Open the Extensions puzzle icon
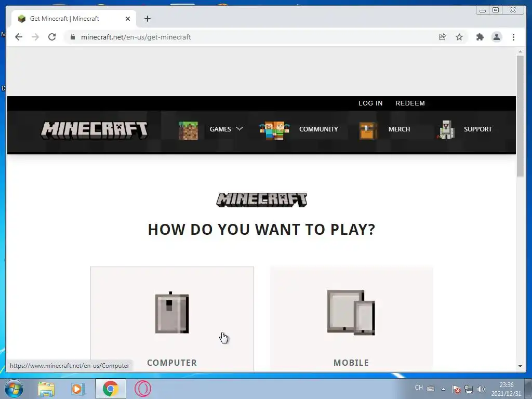 [480, 37]
